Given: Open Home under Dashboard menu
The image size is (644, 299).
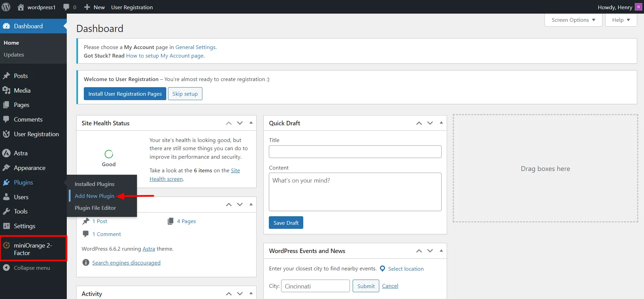Looking at the screenshot, I should 11,43.
